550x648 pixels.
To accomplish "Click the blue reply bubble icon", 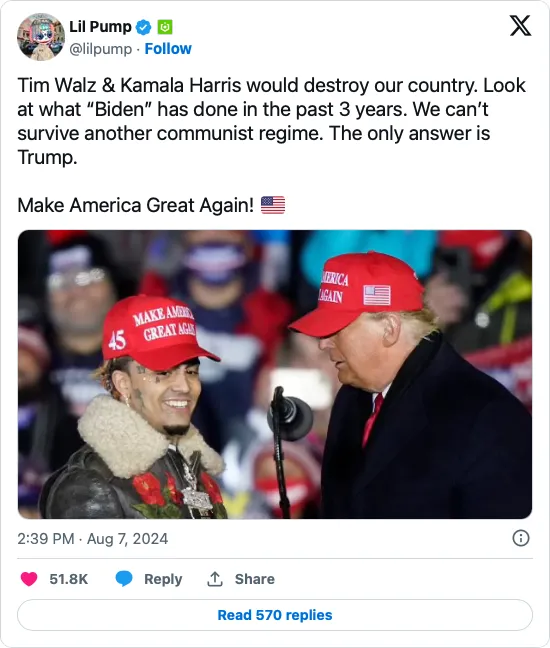I will pyautogui.click(x=124, y=579).
